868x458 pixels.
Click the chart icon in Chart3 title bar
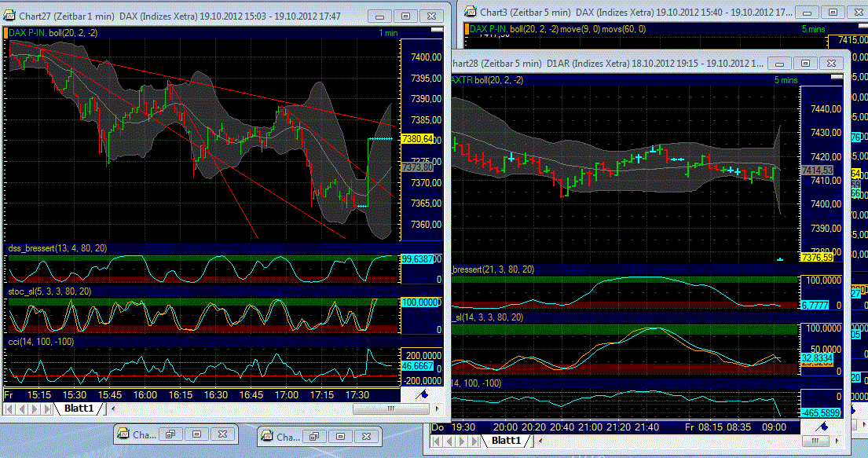pyautogui.click(x=471, y=12)
